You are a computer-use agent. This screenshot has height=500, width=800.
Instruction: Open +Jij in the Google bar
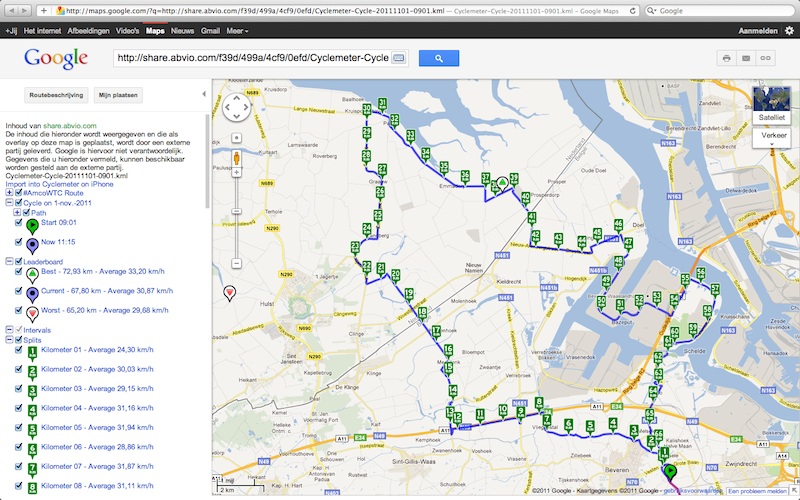[x=11, y=31]
